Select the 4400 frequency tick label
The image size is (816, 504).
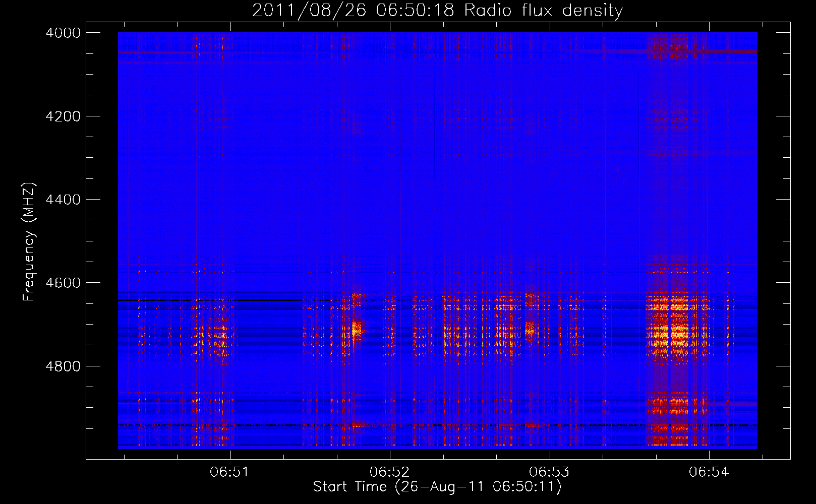coord(63,200)
